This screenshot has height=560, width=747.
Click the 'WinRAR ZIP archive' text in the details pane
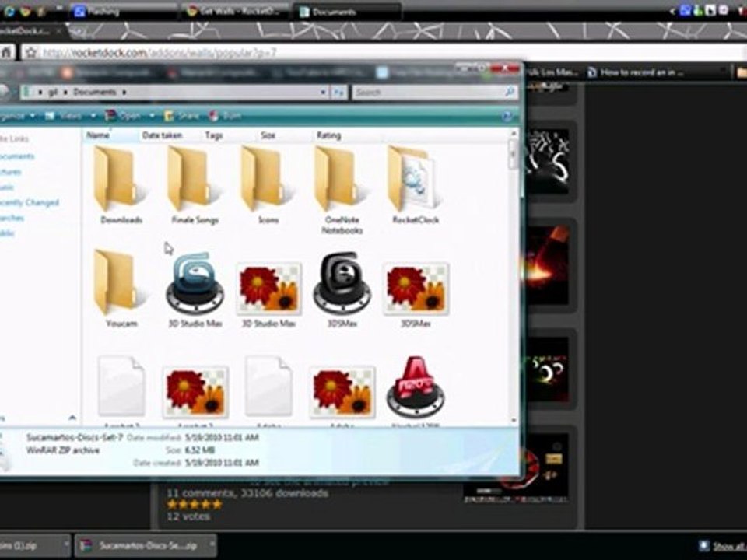(x=63, y=450)
